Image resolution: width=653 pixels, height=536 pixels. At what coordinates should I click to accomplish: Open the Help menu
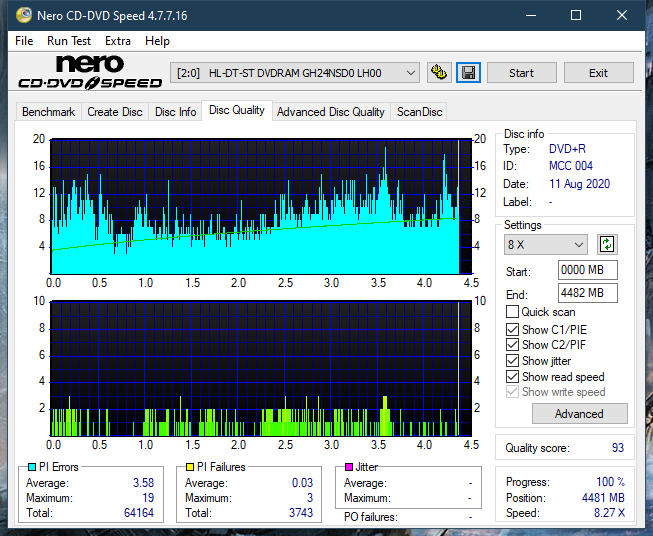coord(157,41)
